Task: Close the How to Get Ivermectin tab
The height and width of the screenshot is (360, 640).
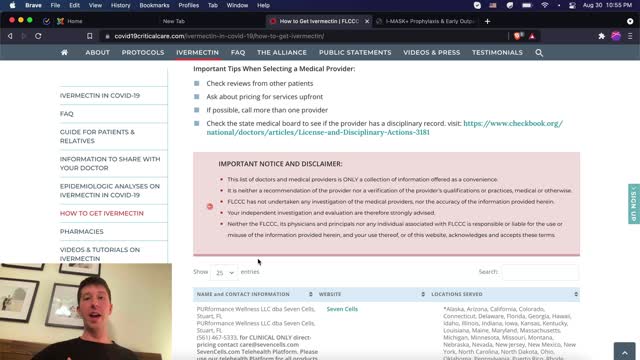Action: [x=367, y=21]
